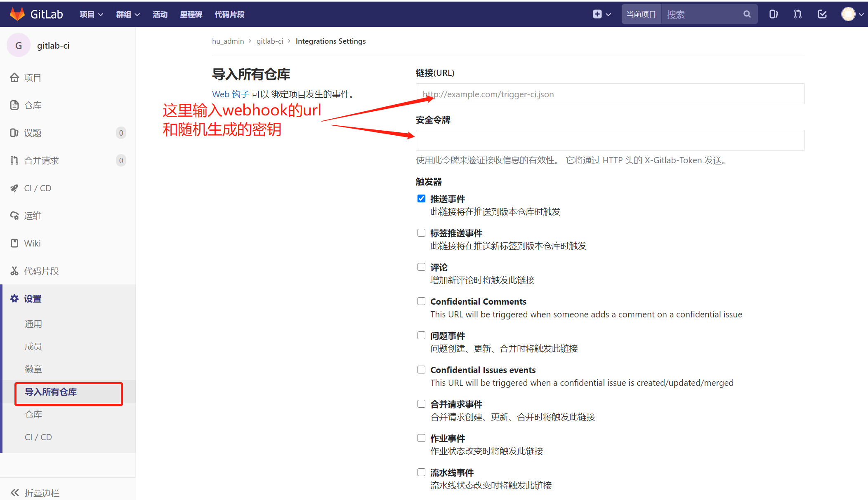
Task: Enable the 评论 trigger checkbox
Action: click(x=421, y=267)
